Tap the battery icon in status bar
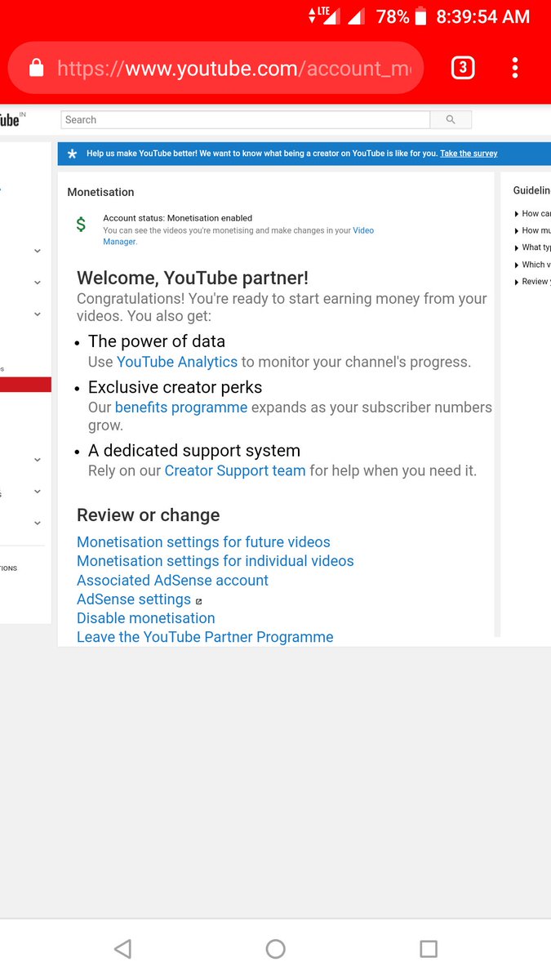The image size is (551, 980). (420, 16)
